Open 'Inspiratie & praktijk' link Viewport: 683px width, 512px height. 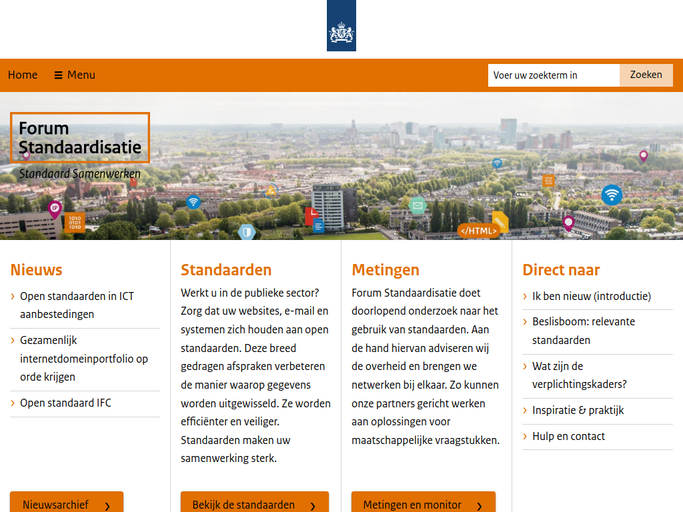pyautogui.click(x=578, y=410)
